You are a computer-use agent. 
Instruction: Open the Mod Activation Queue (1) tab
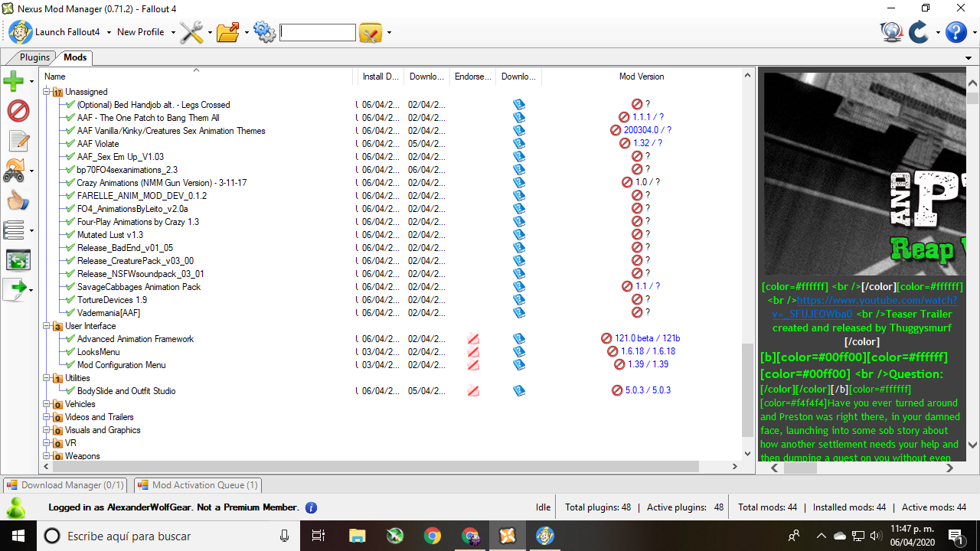198,485
